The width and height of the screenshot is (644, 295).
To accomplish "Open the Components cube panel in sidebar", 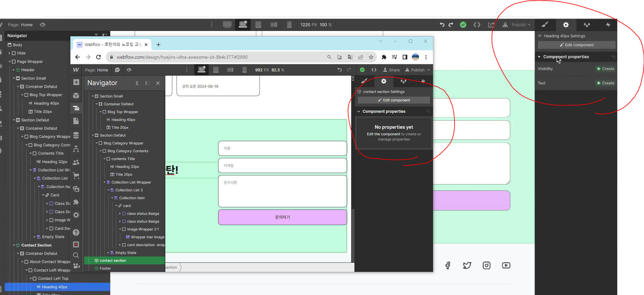I will click(x=76, y=96).
